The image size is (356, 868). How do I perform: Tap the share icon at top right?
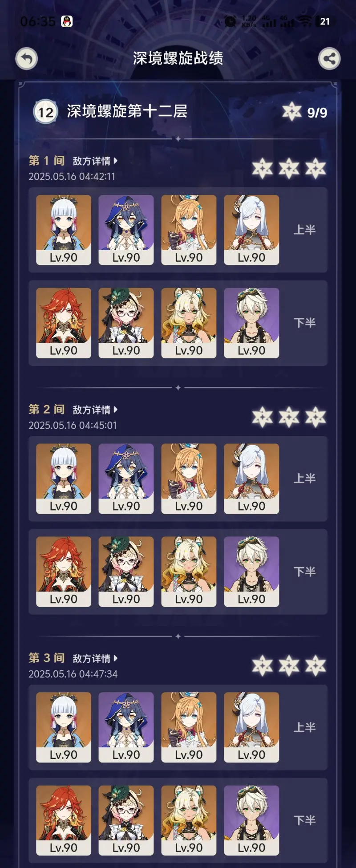[329, 59]
